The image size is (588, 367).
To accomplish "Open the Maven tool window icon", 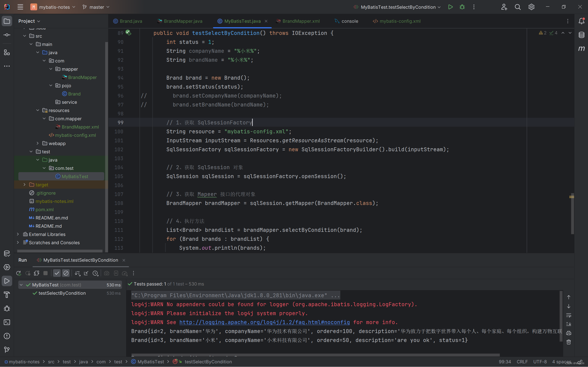I will pos(581,49).
